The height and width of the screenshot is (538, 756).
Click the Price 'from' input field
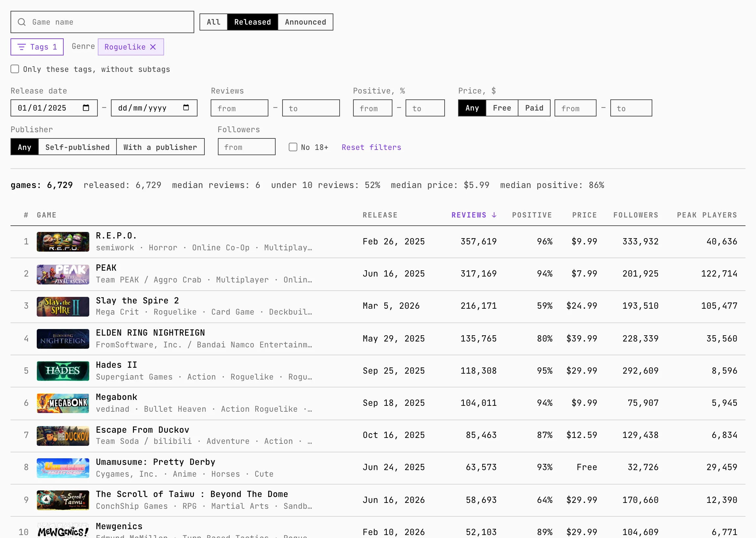click(576, 108)
